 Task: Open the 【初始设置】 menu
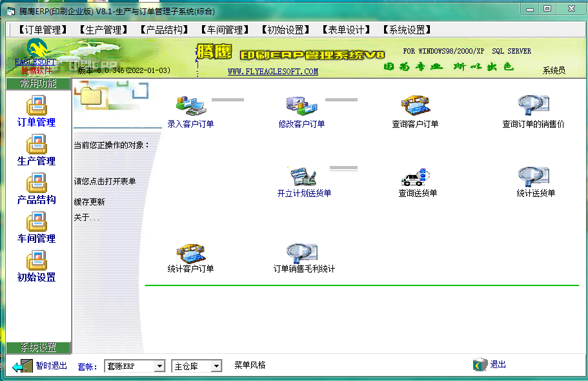pyautogui.click(x=285, y=30)
